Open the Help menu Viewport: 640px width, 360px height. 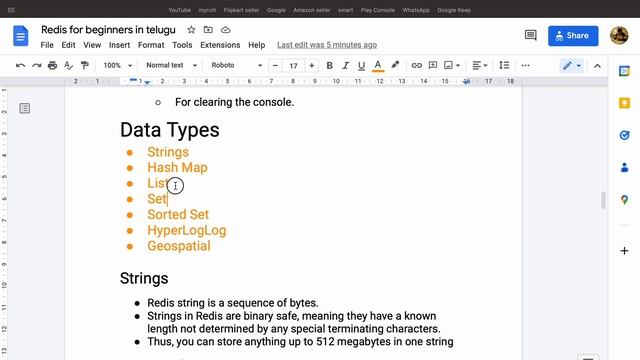256,45
